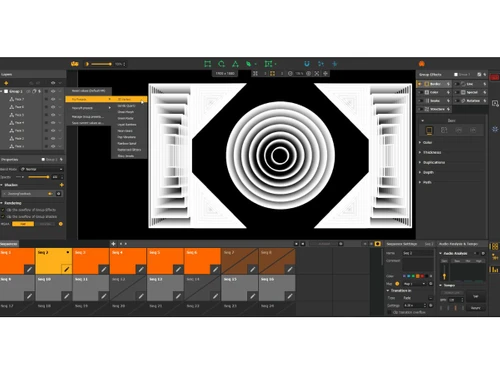Click the yellow HeavyM logo icon
Screen dimensions: 500x375
[75, 64]
